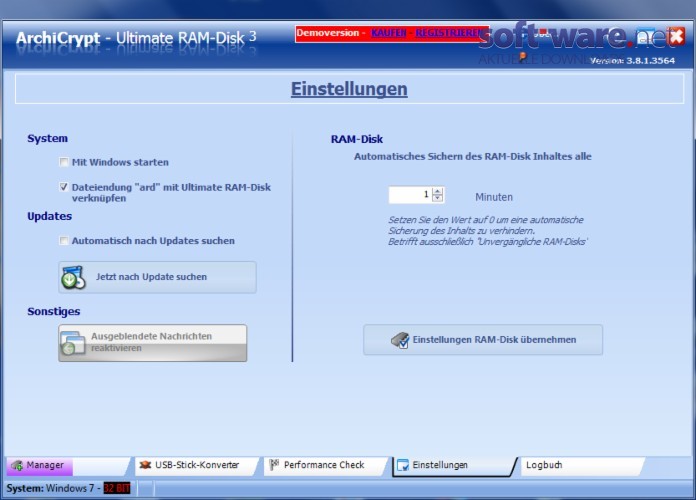Select the Einstellungen tab
Viewport: 696px width, 500px height.
pyautogui.click(x=453, y=465)
